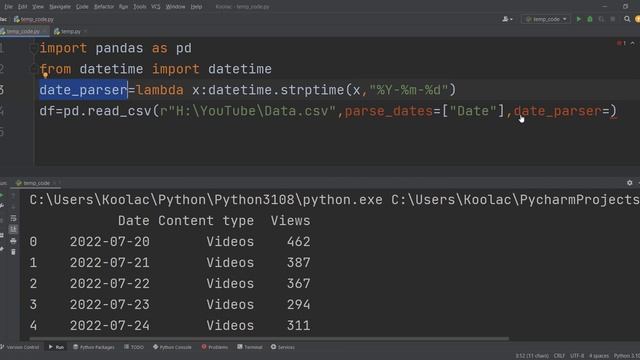Open the Python Packages tool window
Image resolution: width=640 pixels, height=360 pixels.
[93, 347]
